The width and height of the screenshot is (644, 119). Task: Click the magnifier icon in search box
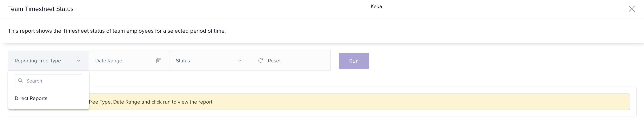(21, 81)
